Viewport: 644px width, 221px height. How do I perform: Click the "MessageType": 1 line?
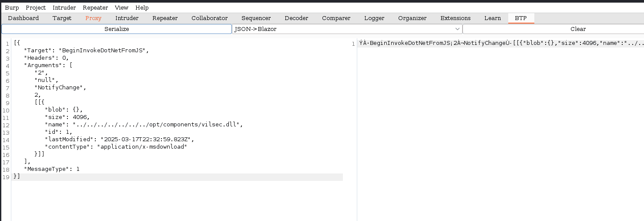pyautogui.click(x=52, y=169)
